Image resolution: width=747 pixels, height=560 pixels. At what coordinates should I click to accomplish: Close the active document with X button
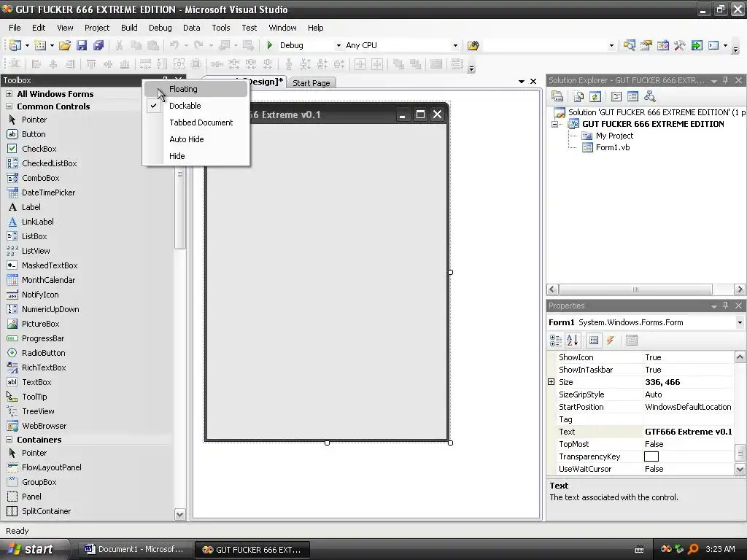533,82
